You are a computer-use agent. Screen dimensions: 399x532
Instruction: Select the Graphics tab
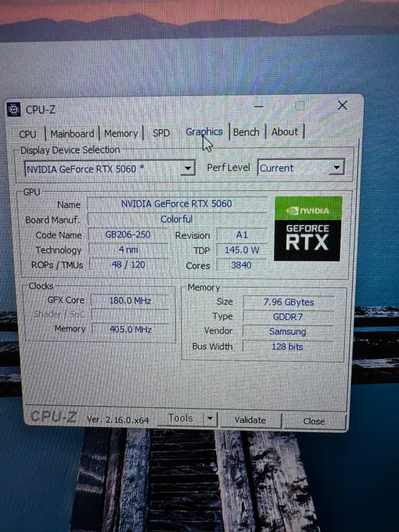204,132
